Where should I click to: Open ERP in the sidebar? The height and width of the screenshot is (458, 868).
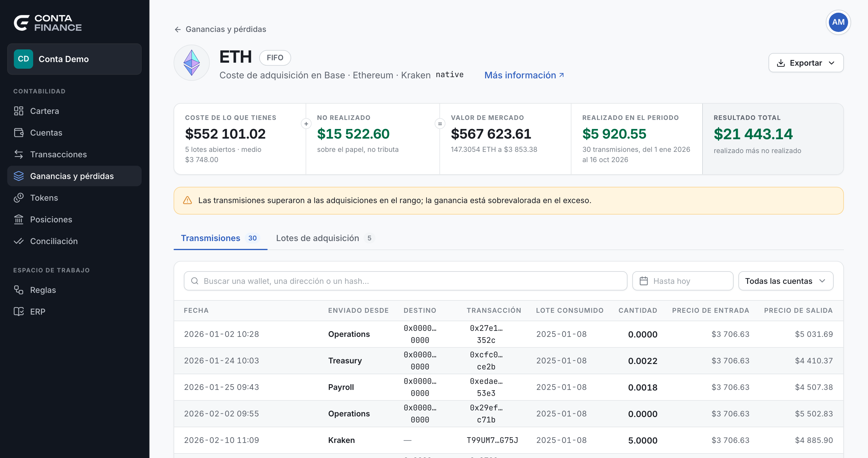(74, 312)
